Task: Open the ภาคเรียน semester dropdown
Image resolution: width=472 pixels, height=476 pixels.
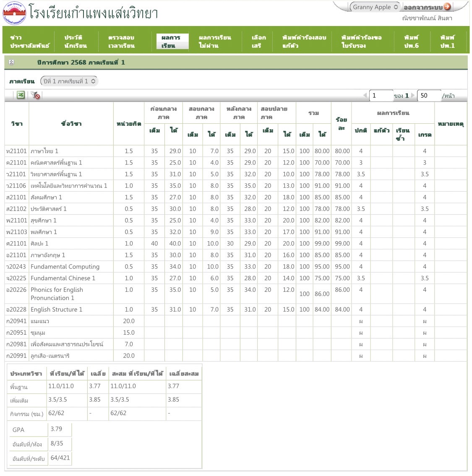Action: click(69, 81)
